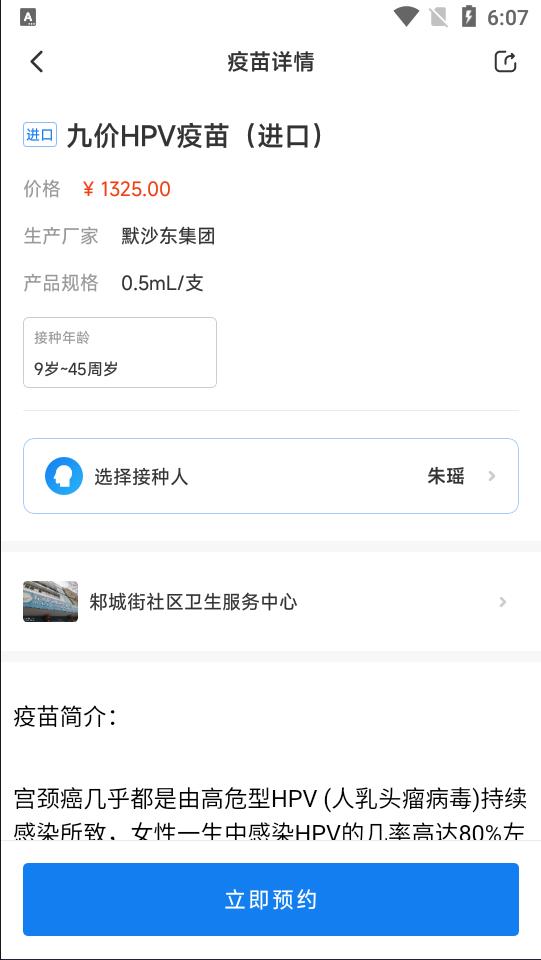Select the 接种年龄 9岁~45周岁 box
Viewport: 541px width, 960px height.
[120, 353]
